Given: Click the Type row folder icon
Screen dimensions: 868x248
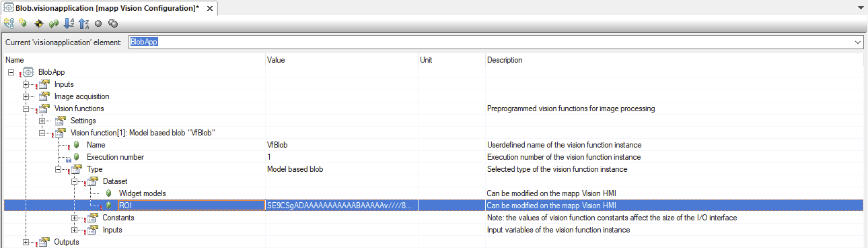Looking at the screenshot, I should [x=77, y=169].
